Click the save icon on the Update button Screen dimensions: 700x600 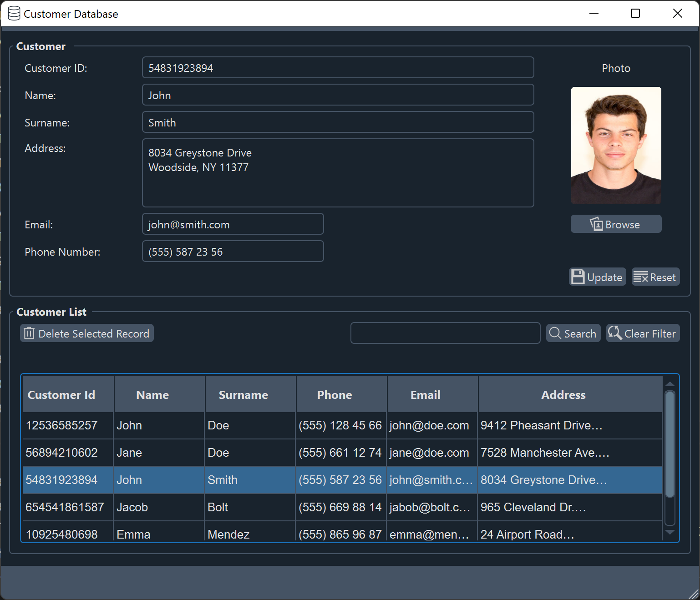point(578,277)
